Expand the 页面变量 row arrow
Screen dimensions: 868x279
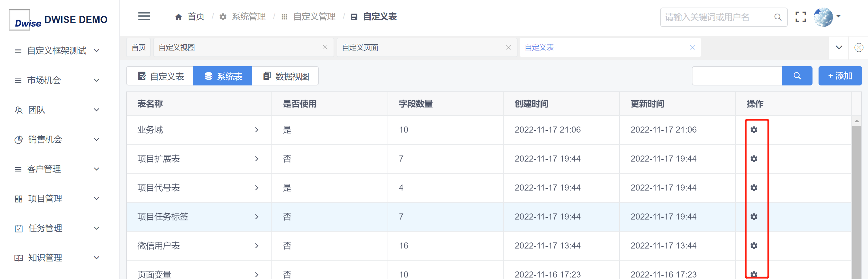pyautogui.click(x=256, y=274)
